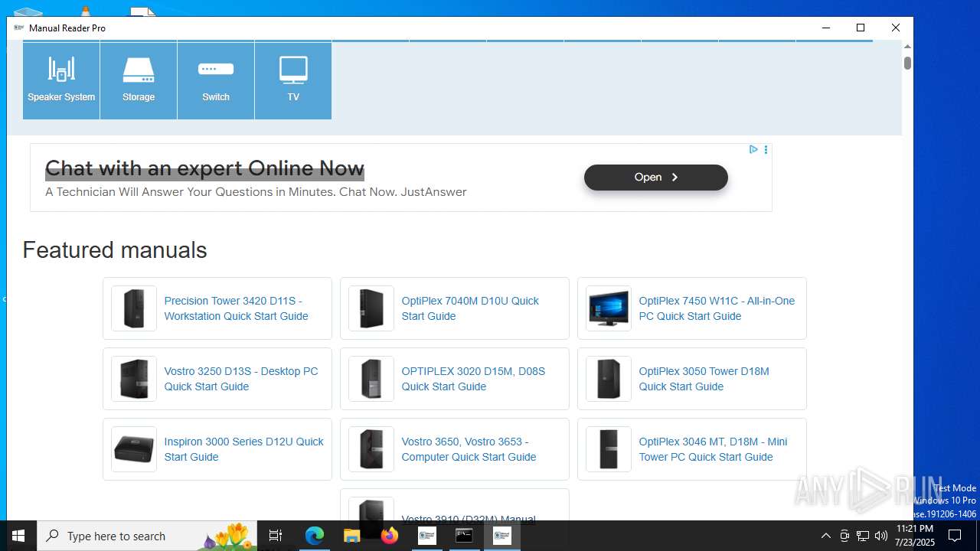Screen dimensions: 980x551
Task: Click the ad description text about JustAnswer
Action: coord(256,192)
